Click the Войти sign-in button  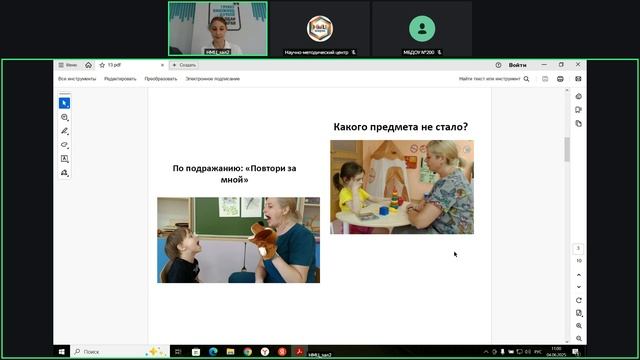click(x=517, y=65)
